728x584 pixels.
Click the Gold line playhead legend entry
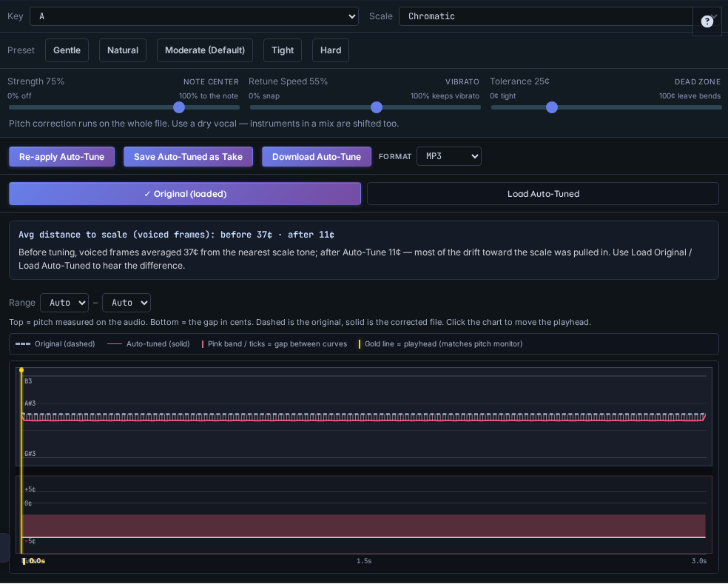(441, 343)
